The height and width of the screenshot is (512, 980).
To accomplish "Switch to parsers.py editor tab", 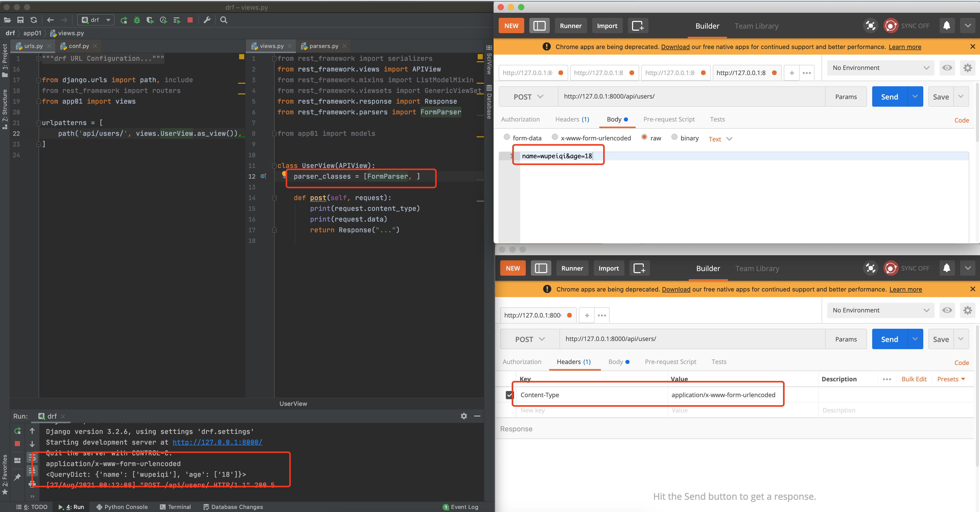I will pyautogui.click(x=323, y=46).
